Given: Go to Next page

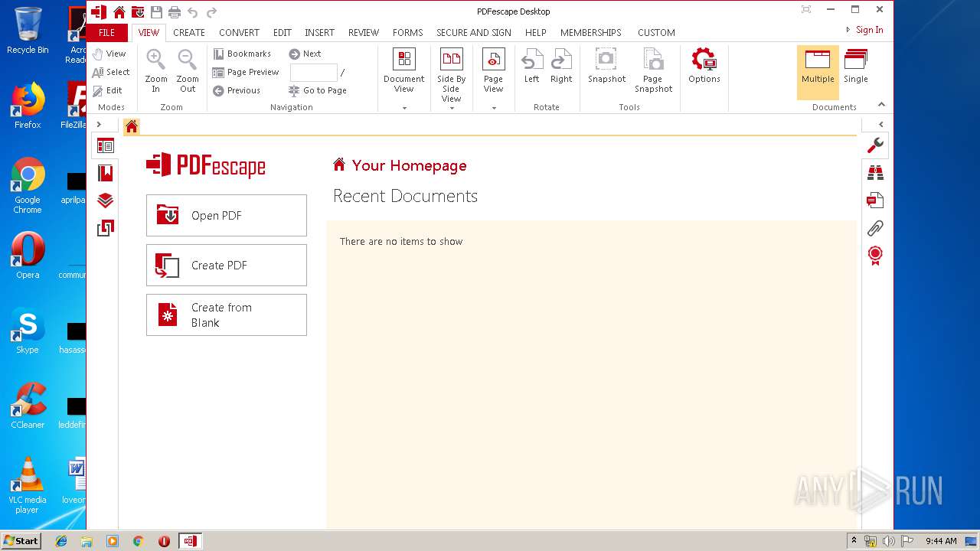Looking at the screenshot, I should click(x=305, y=54).
